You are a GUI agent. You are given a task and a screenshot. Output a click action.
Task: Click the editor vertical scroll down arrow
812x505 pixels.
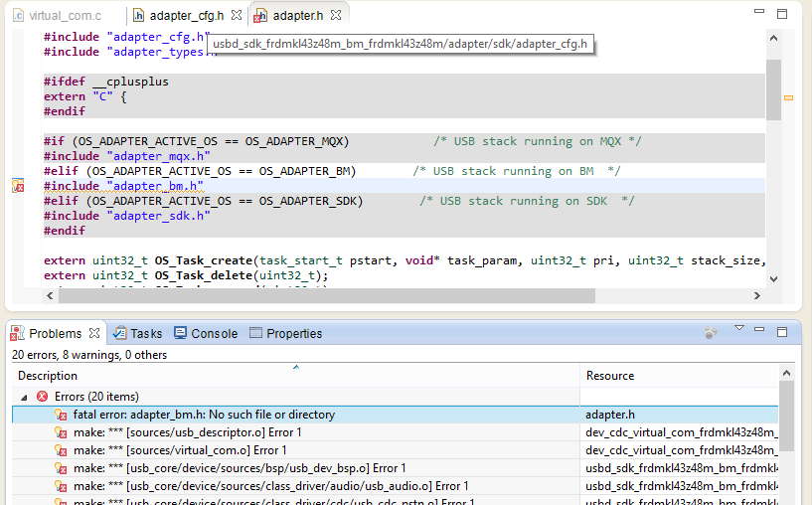point(773,279)
